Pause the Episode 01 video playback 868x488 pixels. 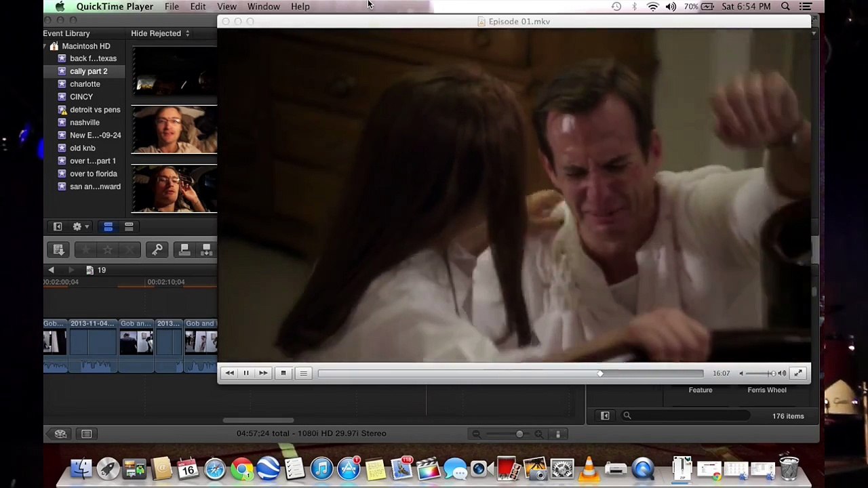click(x=246, y=373)
